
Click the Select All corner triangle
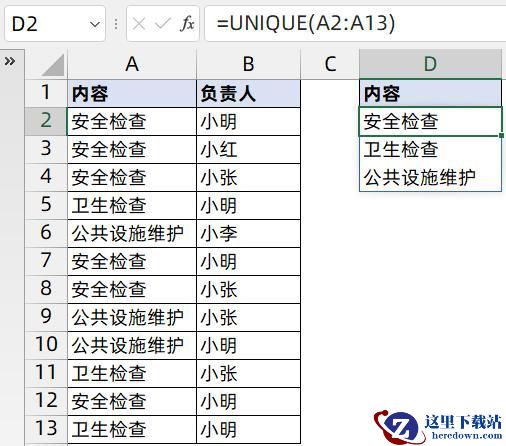[x=53, y=65]
